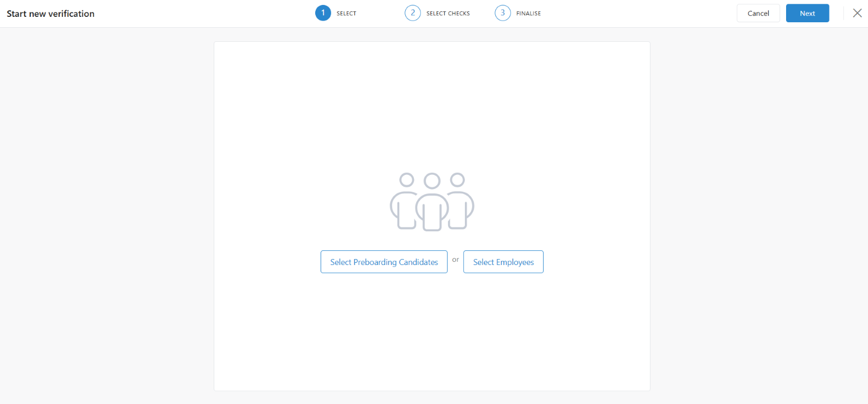Click the step 2 numbered circle
This screenshot has height=404, width=868.
tap(412, 13)
